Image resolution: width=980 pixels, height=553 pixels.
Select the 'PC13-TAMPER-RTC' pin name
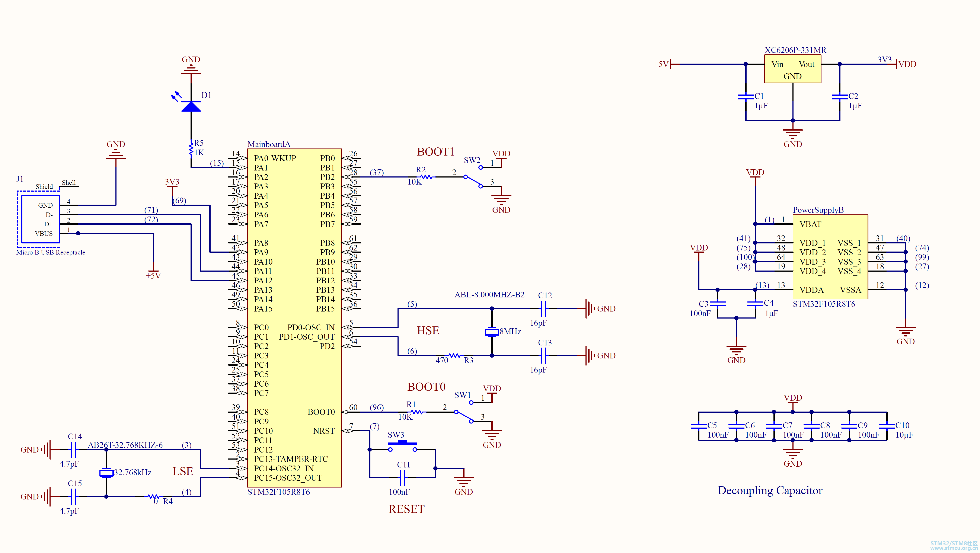[291, 459]
